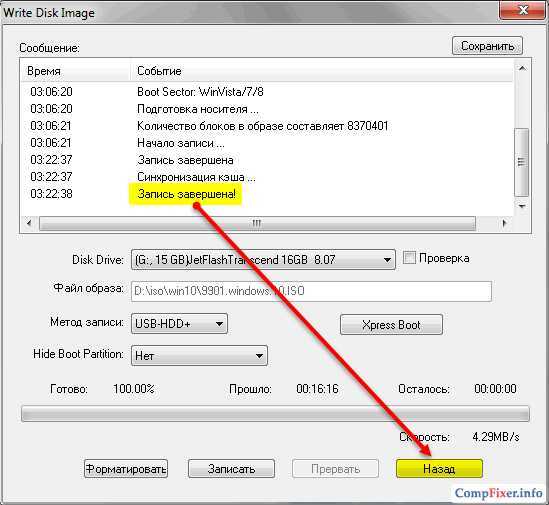549x505 pixels.
Task: Click the Файл образа path field
Action: tap(311, 291)
